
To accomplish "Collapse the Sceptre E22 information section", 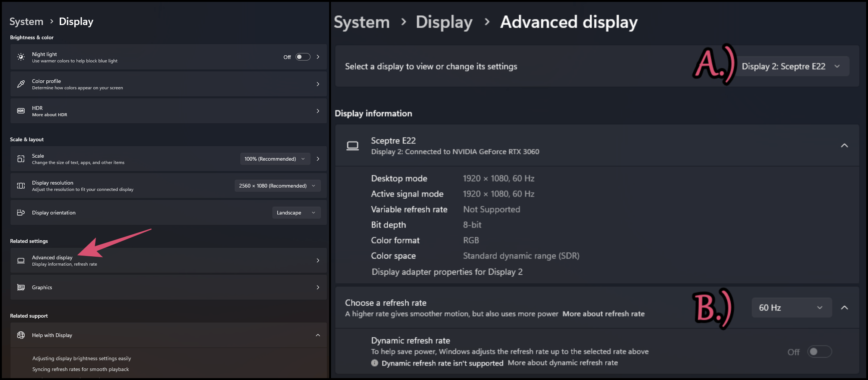I will [x=844, y=145].
